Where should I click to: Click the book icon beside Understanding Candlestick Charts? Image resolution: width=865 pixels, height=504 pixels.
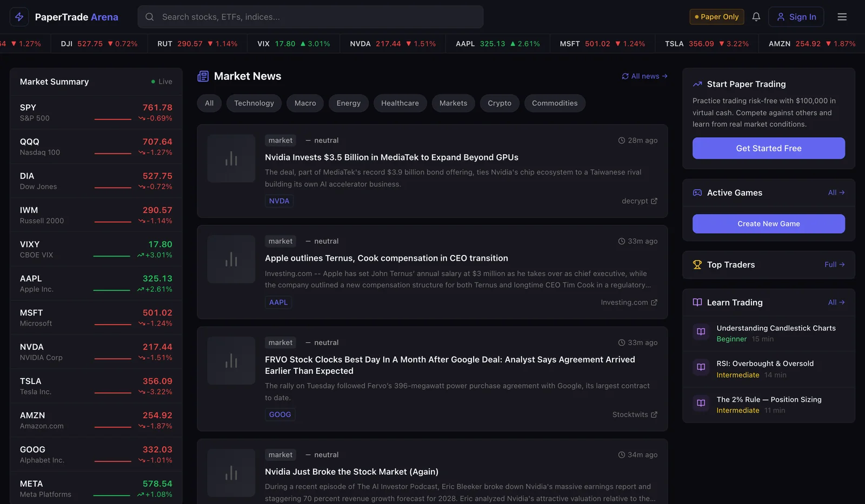point(701,332)
